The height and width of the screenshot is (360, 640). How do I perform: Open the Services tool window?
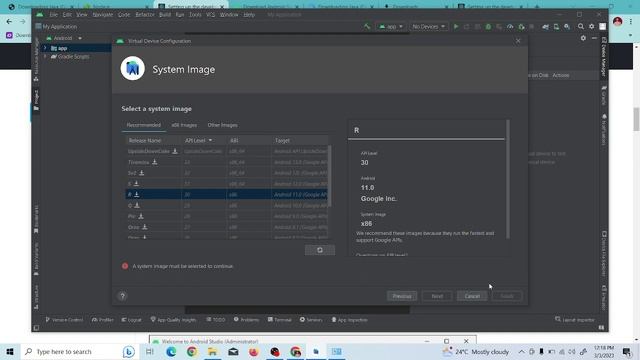click(311, 320)
